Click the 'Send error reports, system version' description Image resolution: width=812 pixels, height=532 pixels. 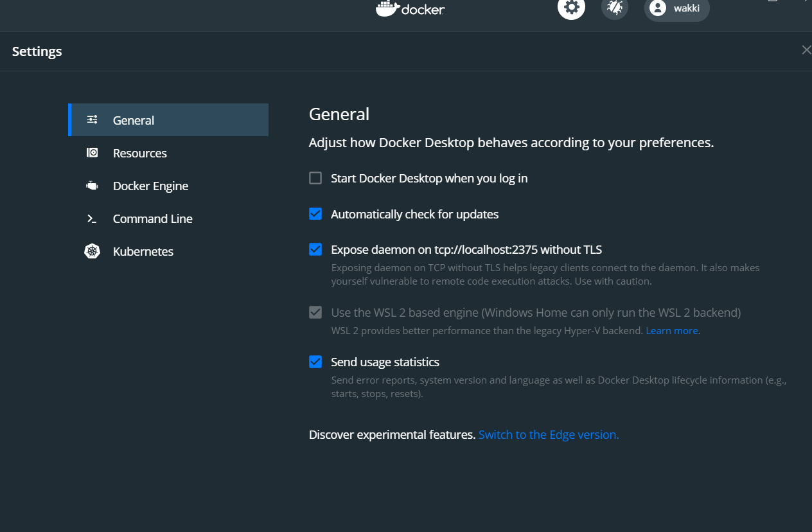(x=559, y=387)
